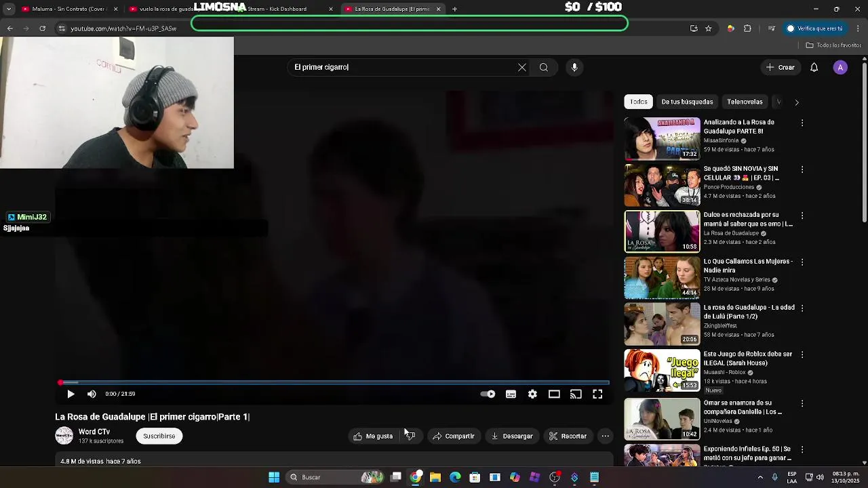Open Chrome's three-dot menu
868x488 pixels.
[x=859, y=28]
